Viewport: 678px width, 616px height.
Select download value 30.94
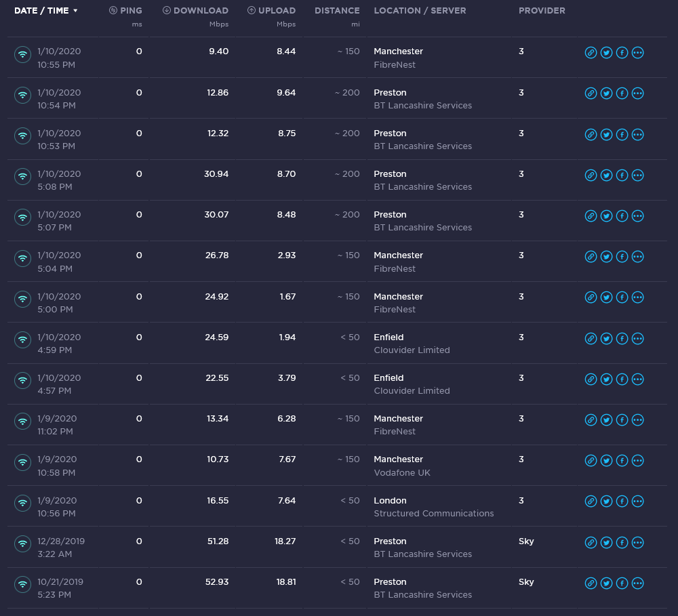pos(216,174)
